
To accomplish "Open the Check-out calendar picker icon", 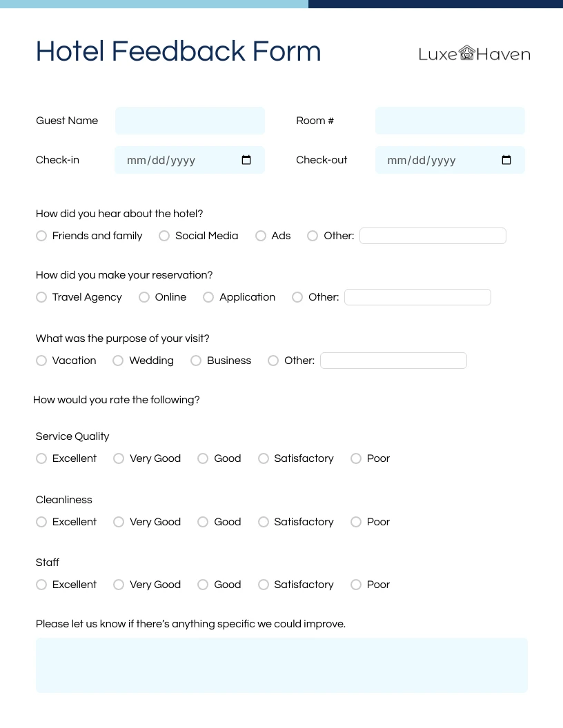I will click(506, 161).
